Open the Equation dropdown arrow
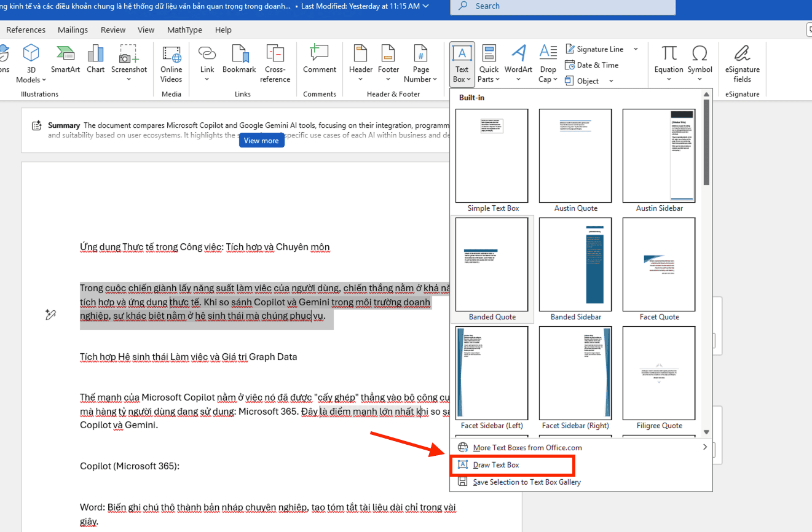Image resolution: width=812 pixels, height=532 pixels. tap(669, 80)
